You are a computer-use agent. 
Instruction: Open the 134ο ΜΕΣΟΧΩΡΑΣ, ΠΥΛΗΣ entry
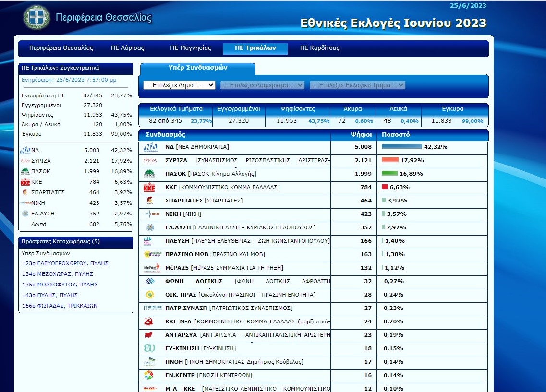[x=58, y=274]
